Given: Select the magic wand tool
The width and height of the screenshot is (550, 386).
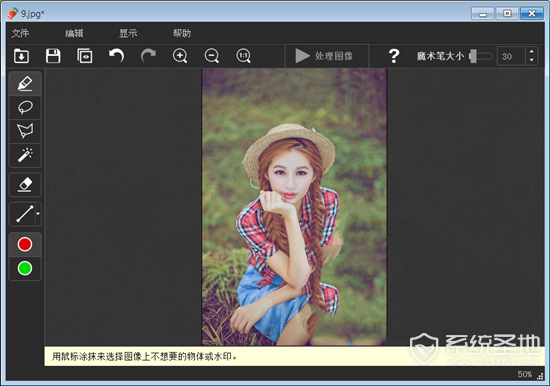Looking at the screenshot, I should click(x=25, y=155).
